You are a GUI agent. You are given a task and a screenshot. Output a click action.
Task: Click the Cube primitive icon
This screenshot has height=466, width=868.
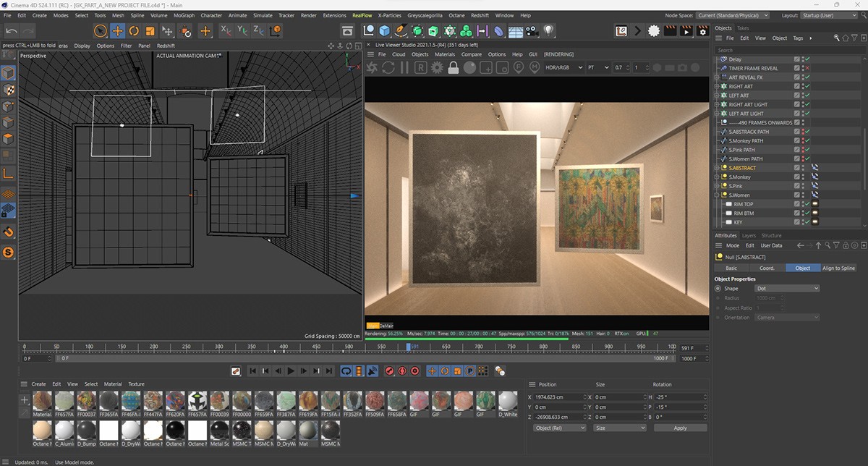click(384, 31)
